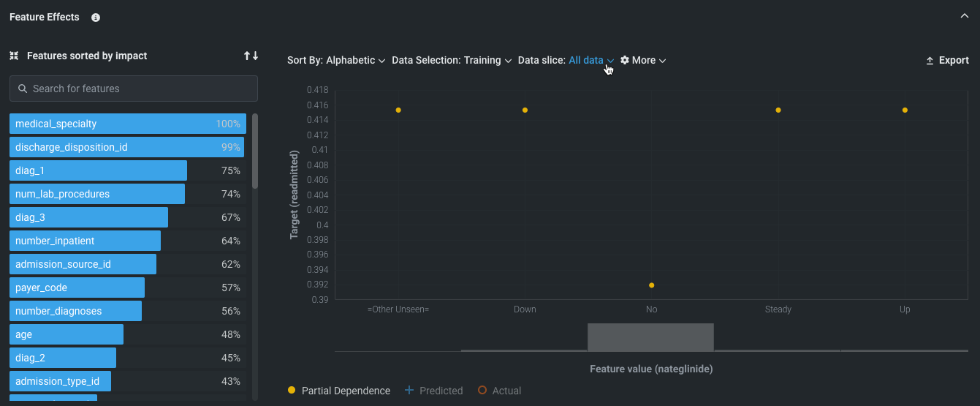Open the Sort By Alphabetic dropdown

click(x=336, y=61)
